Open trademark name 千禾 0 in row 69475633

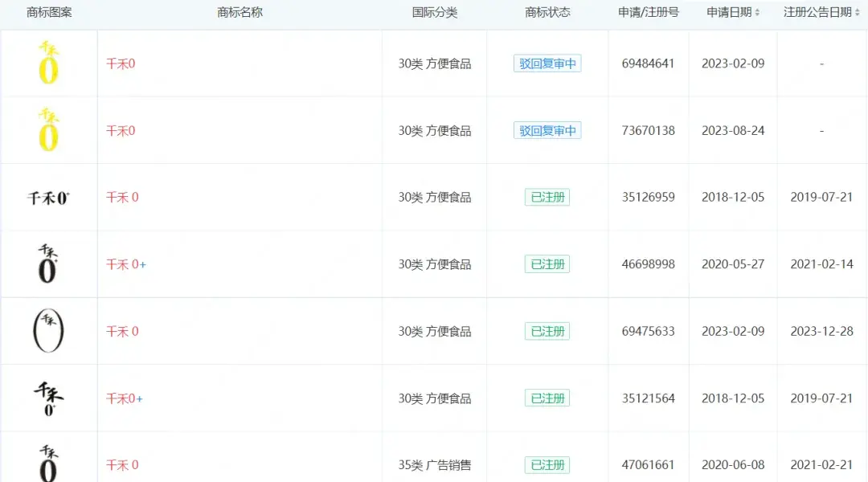click(122, 332)
